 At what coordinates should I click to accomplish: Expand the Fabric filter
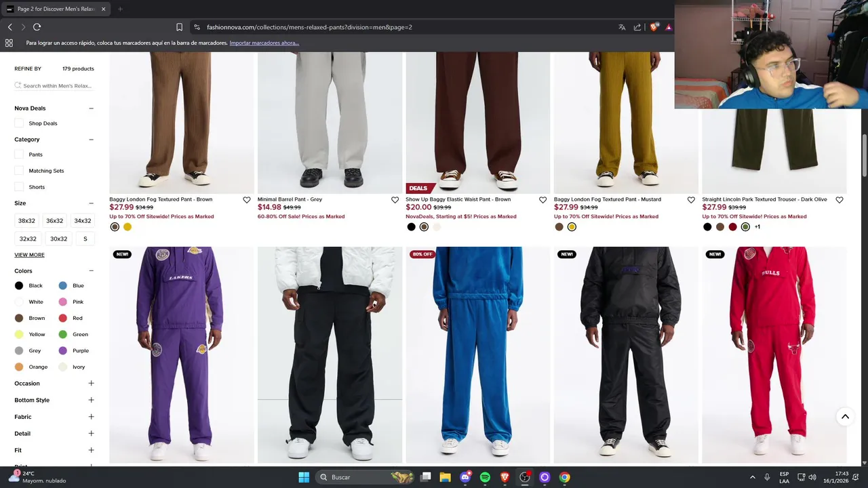click(x=91, y=417)
